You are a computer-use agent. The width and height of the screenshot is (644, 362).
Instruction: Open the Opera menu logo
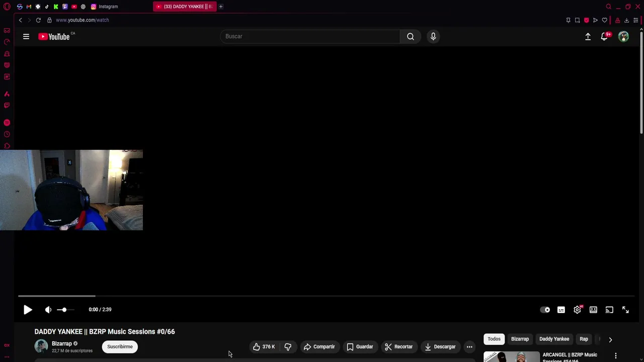click(x=7, y=7)
